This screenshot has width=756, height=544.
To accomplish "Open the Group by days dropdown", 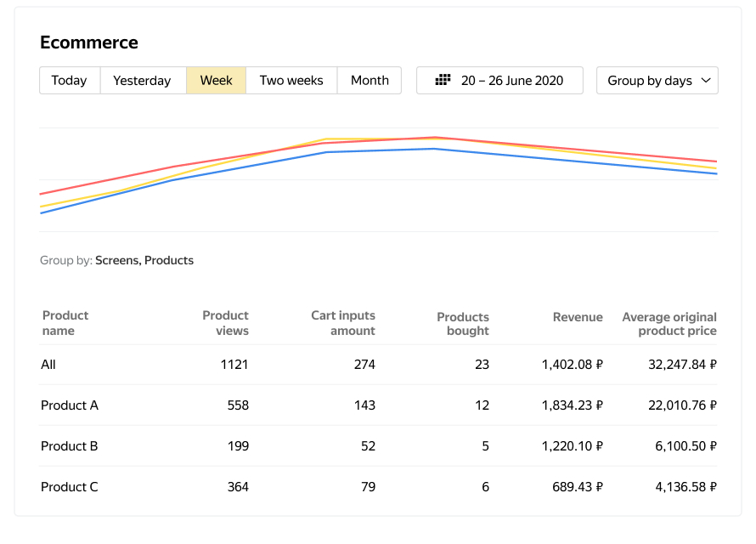I will click(657, 81).
